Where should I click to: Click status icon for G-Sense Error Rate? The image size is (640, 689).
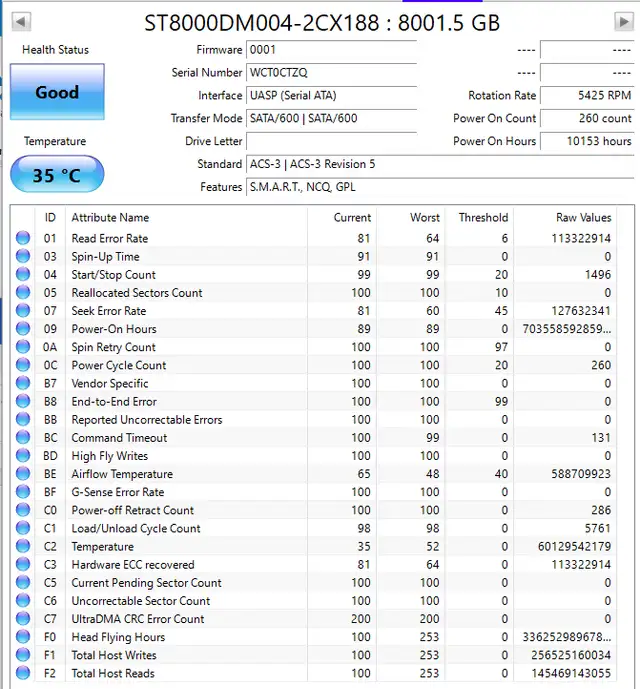23,492
